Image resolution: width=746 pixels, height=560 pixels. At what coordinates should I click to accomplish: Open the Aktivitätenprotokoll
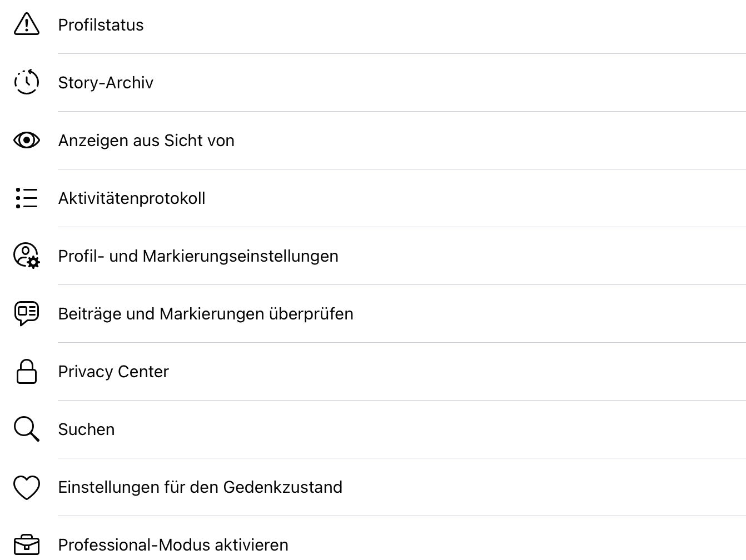(132, 198)
